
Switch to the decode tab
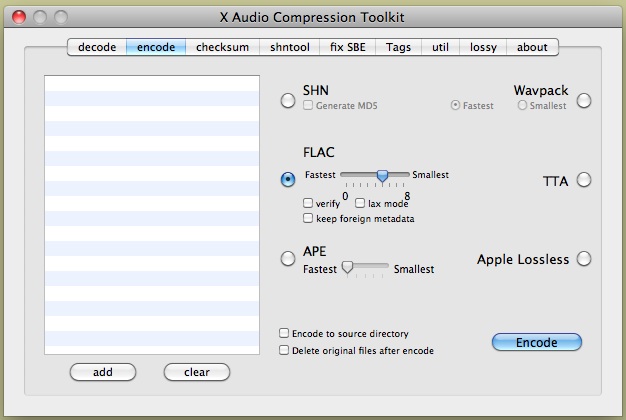pyautogui.click(x=98, y=47)
